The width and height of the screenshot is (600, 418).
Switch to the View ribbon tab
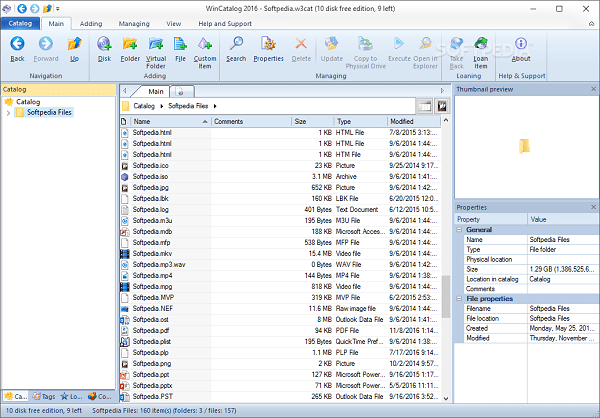tap(173, 24)
